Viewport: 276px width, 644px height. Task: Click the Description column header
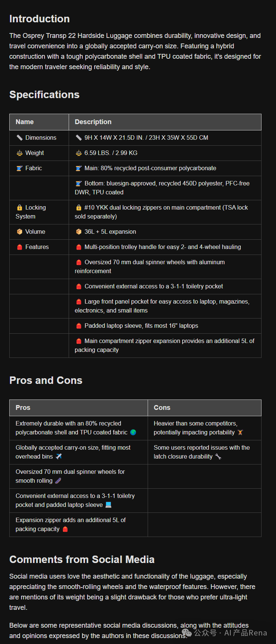(93, 122)
